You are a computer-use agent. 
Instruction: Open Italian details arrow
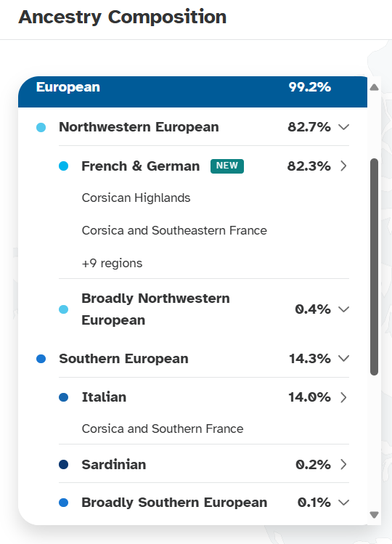[343, 397]
